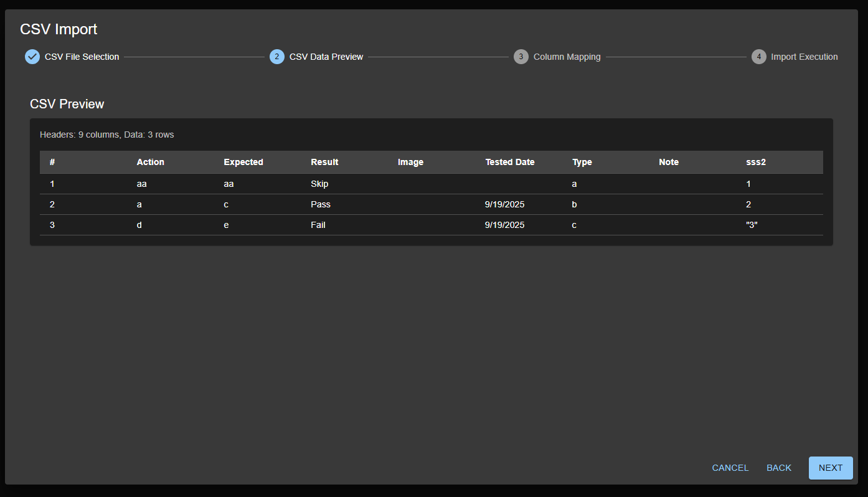This screenshot has width=868, height=497.
Task: Click the Result column header
Action: pyautogui.click(x=324, y=162)
